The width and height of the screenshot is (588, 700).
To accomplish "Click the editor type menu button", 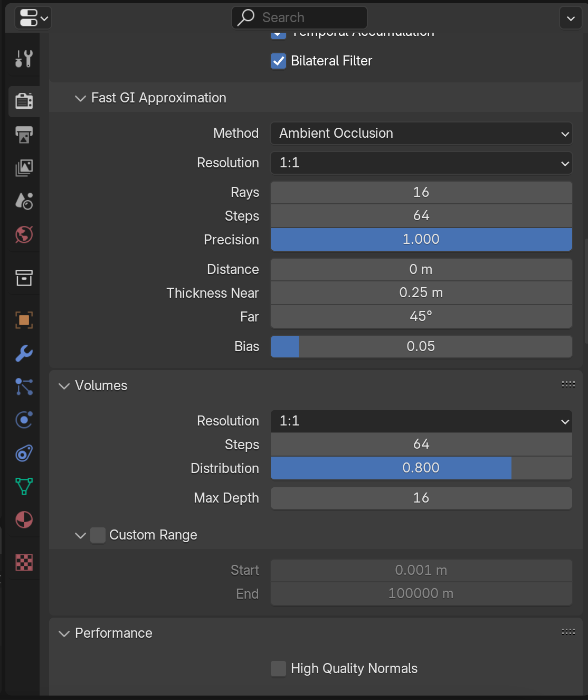I will tap(34, 18).
